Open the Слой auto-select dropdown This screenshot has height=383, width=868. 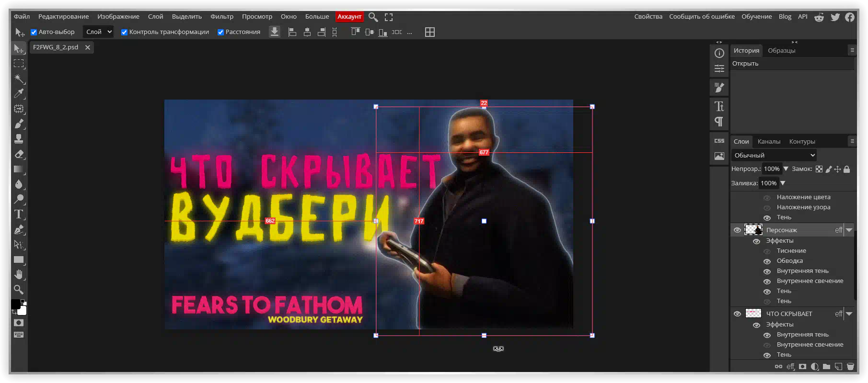tap(98, 32)
